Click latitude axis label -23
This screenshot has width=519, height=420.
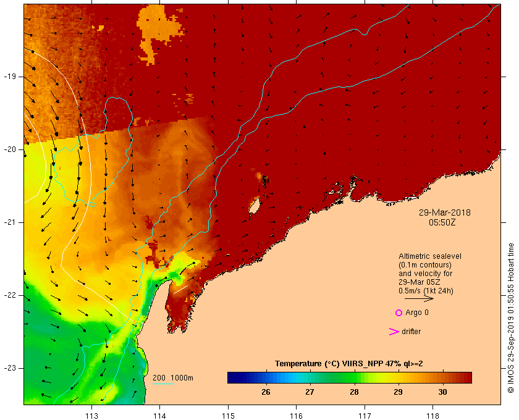(10, 368)
